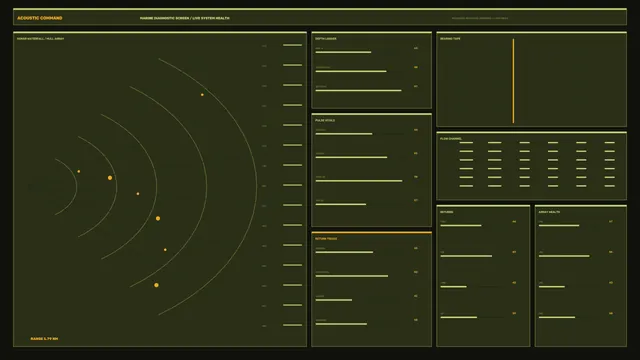Image resolution: width=640 pixels, height=360 pixels.
Task: Click the FLOW CHANNEL panel title
Action: pyautogui.click(x=451, y=139)
